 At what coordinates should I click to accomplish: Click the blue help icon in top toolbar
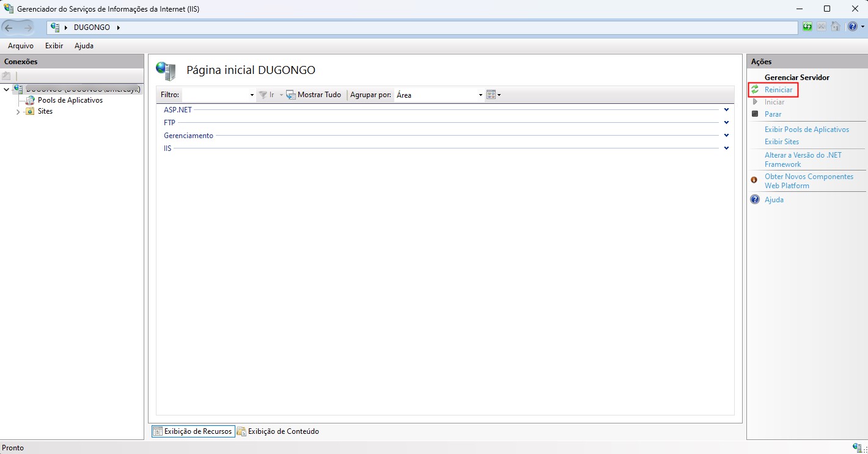pos(853,27)
